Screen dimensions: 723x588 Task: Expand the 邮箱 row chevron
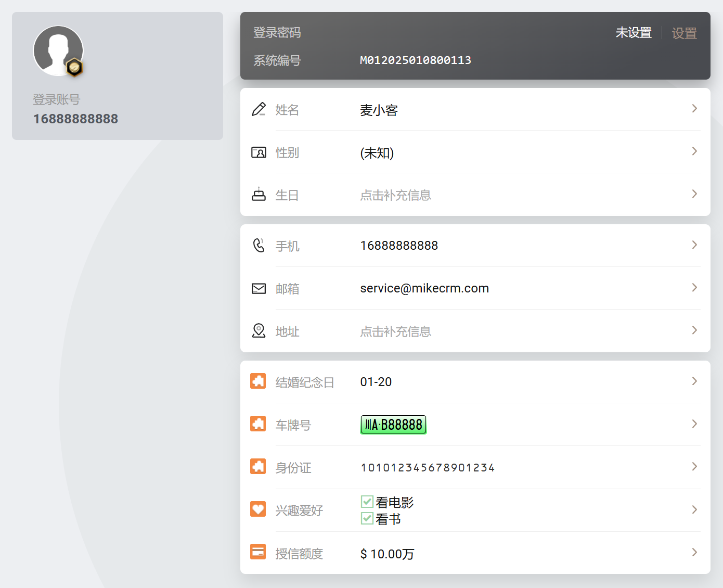coord(694,288)
